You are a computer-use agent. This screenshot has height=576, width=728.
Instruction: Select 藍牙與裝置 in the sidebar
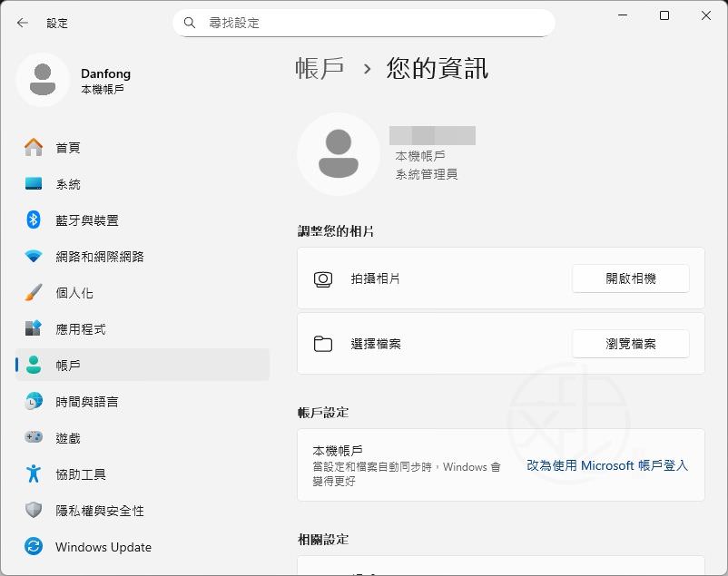[143, 220]
